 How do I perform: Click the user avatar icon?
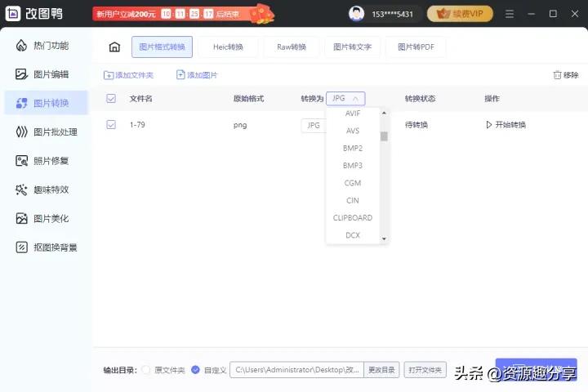pos(356,14)
